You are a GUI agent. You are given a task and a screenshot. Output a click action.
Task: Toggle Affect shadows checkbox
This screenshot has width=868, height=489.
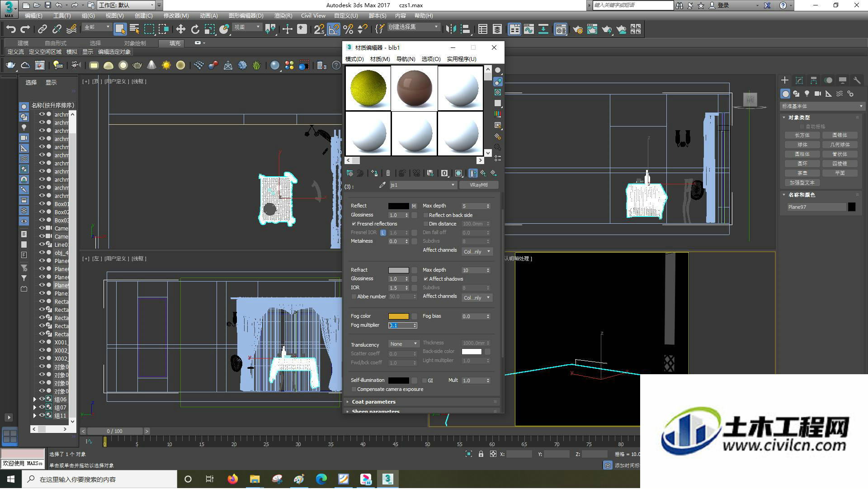425,279
